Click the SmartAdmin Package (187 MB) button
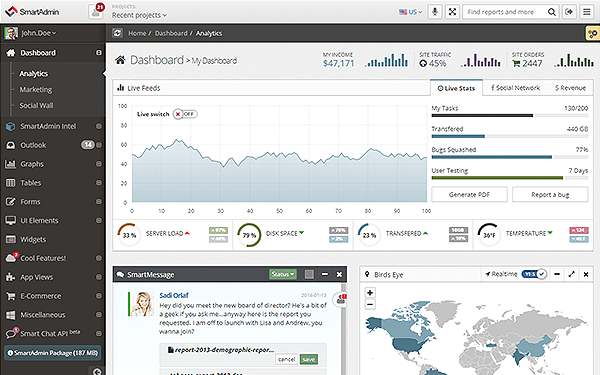The width and height of the screenshot is (600, 375). coord(53,353)
